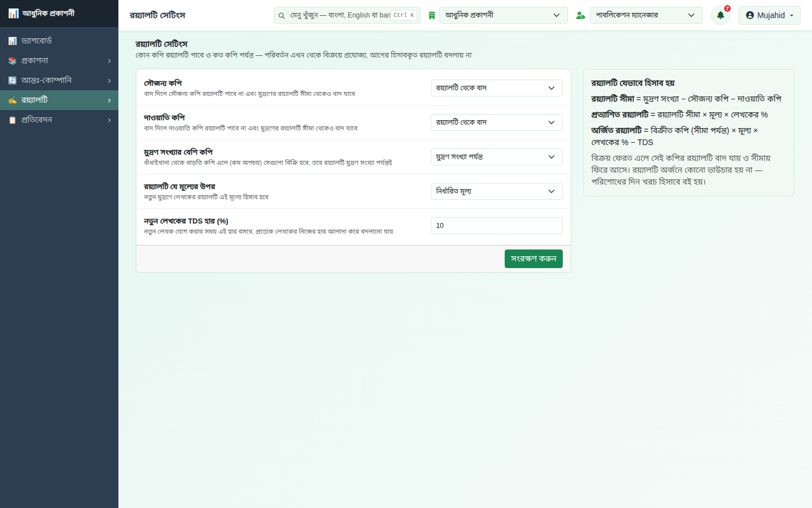Expand the আন্তঃ-কোম্পানি submenu chevron
Image resolution: width=812 pixels, height=508 pixels.
(x=109, y=81)
